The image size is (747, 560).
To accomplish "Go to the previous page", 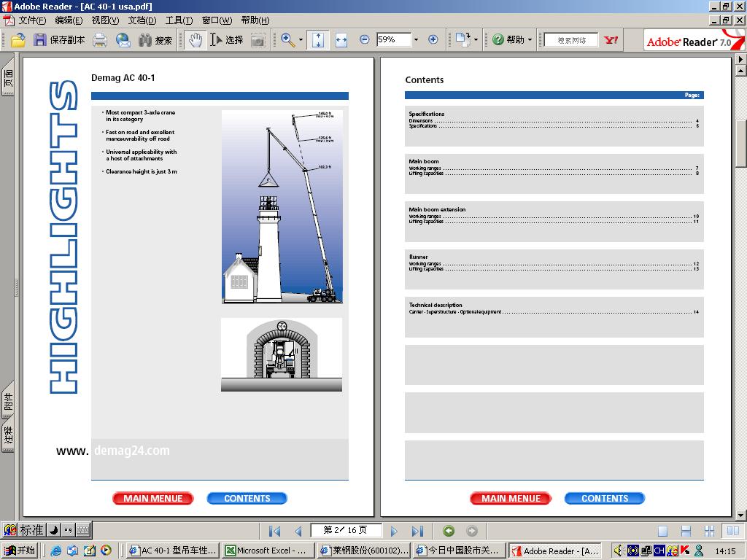I will (x=298, y=531).
